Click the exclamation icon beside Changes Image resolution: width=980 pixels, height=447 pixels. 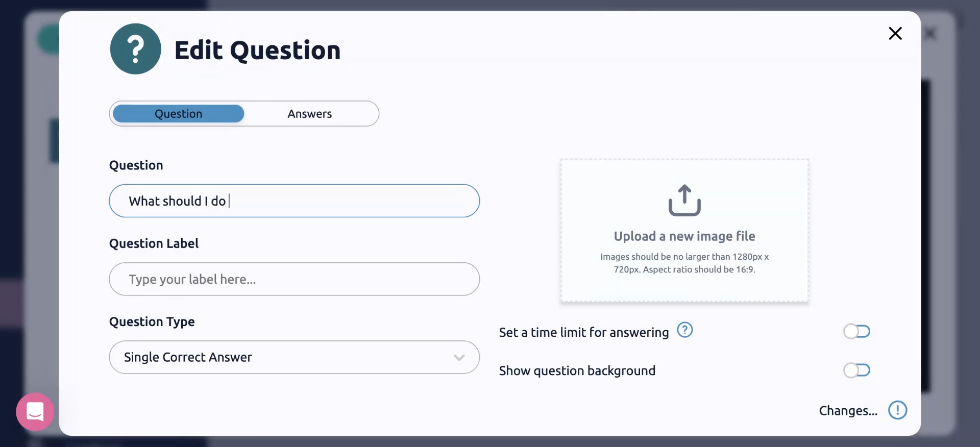(897, 410)
